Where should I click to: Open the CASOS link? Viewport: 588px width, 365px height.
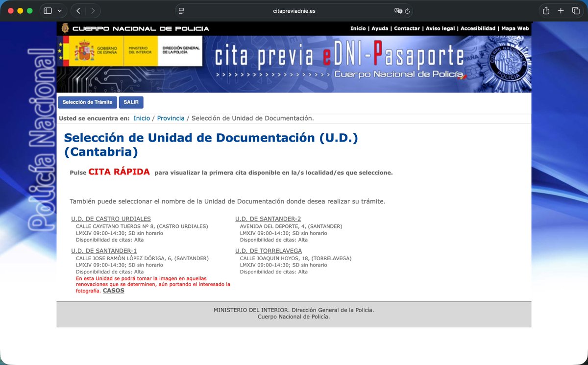(x=114, y=291)
